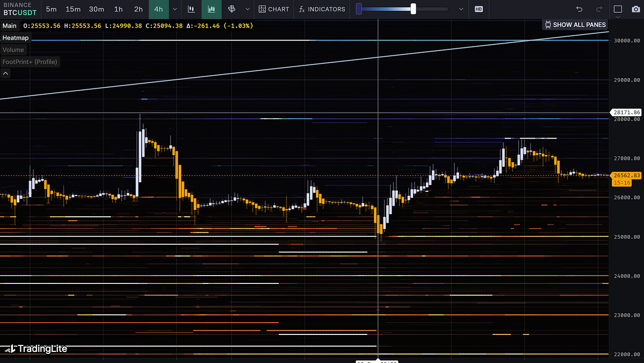Click heatmap slider left handle

pyautogui.click(x=359, y=9)
